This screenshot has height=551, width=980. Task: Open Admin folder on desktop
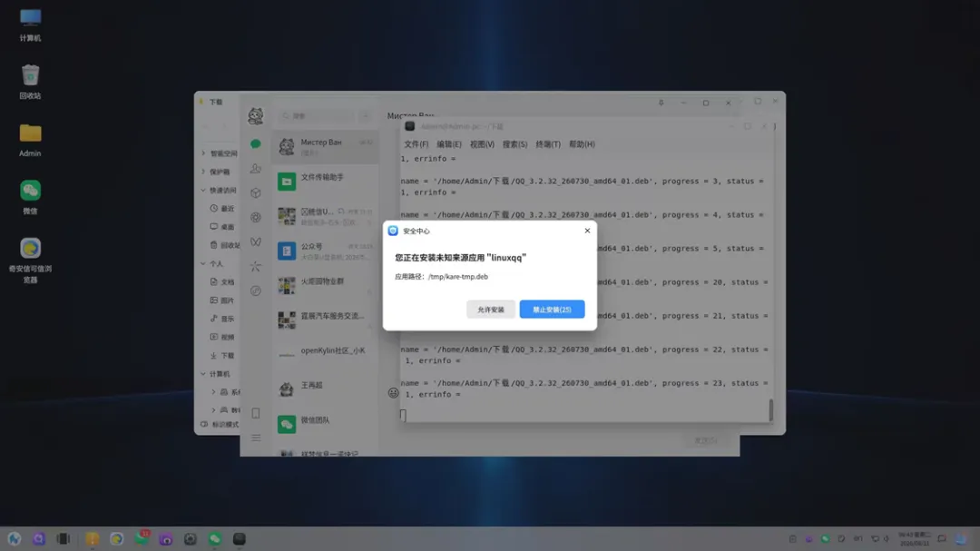[x=30, y=140]
